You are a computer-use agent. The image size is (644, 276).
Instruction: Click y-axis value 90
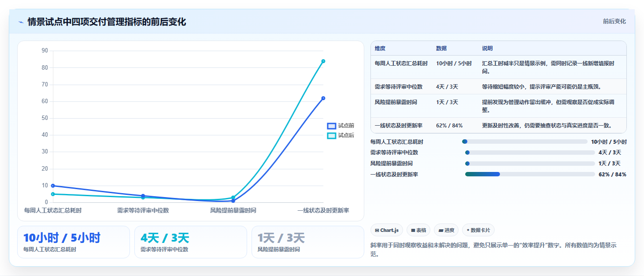[x=44, y=51]
